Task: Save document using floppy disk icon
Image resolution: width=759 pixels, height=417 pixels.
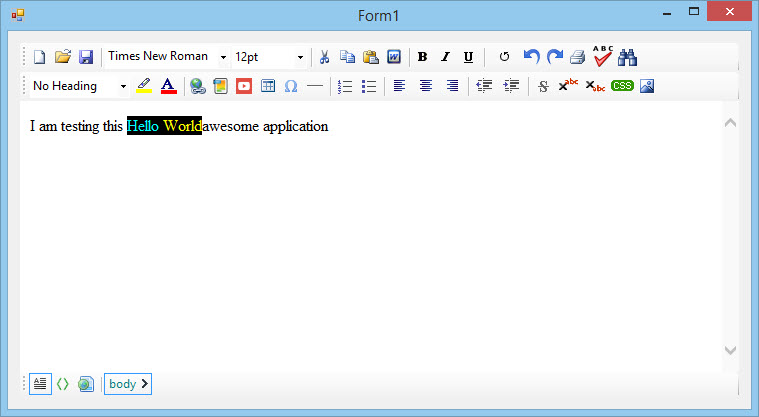Action: coord(86,57)
